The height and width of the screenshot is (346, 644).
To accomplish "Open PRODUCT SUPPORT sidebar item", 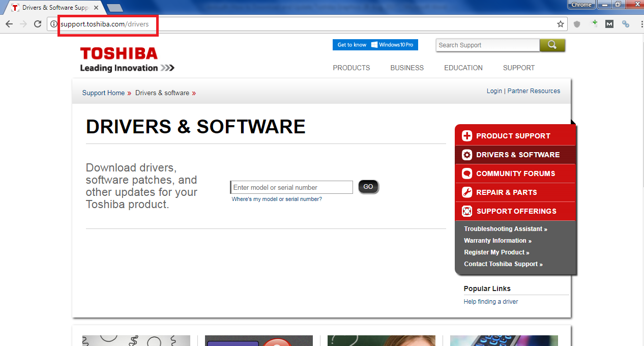I will click(515, 136).
